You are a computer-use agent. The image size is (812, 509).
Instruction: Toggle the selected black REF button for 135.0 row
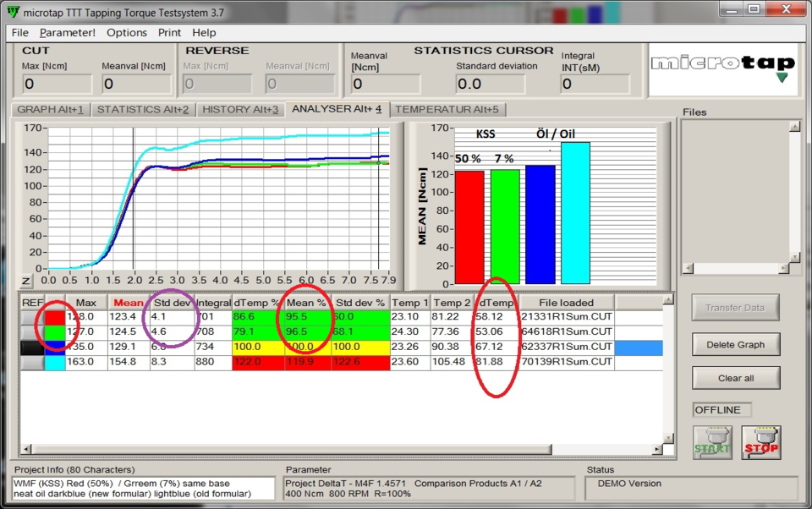33,347
